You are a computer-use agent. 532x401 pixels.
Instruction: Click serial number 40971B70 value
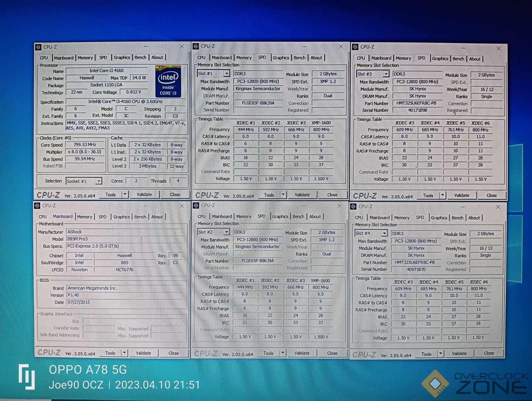point(416,269)
